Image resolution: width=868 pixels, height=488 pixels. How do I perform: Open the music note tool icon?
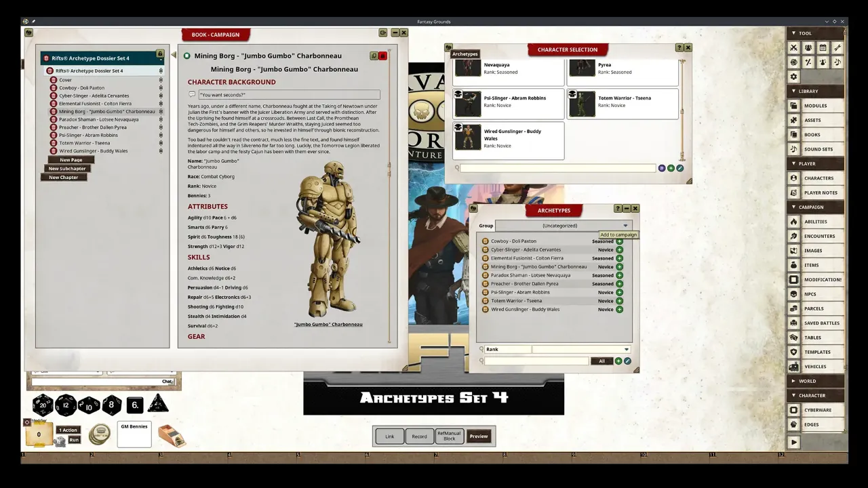pyautogui.click(x=837, y=62)
